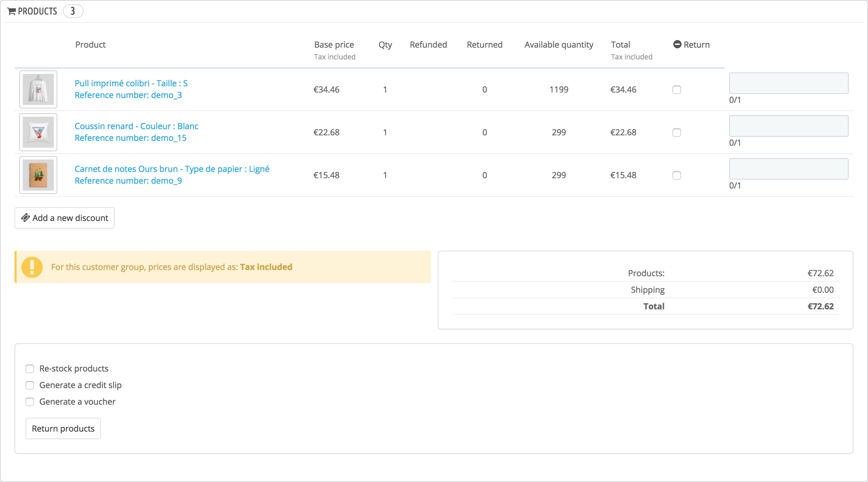
Task: Click the minus Return column icon
Action: [x=677, y=44]
